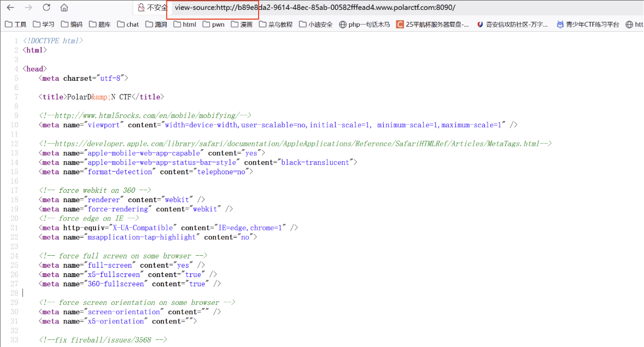Open the 菜鸟教程 bookmark folder
This screenshot has width=644, height=347.
(x=276, y=24)
